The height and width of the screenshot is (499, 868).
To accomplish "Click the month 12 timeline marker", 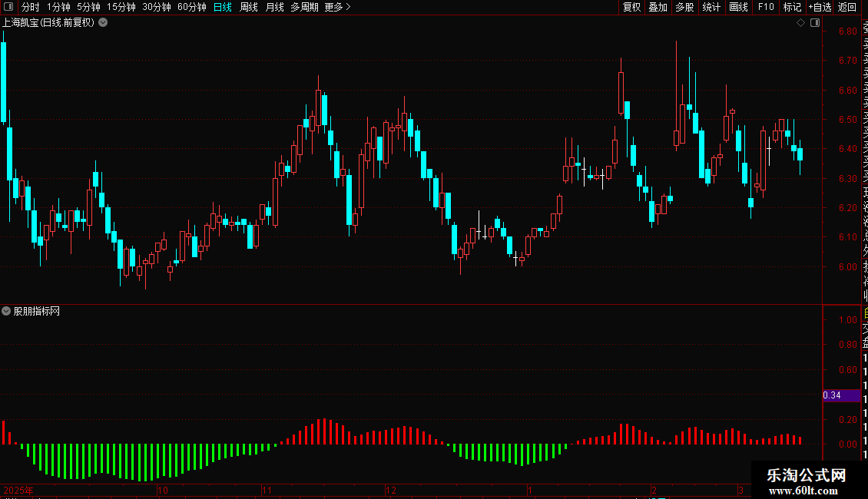I will click(x=391, y=490).
